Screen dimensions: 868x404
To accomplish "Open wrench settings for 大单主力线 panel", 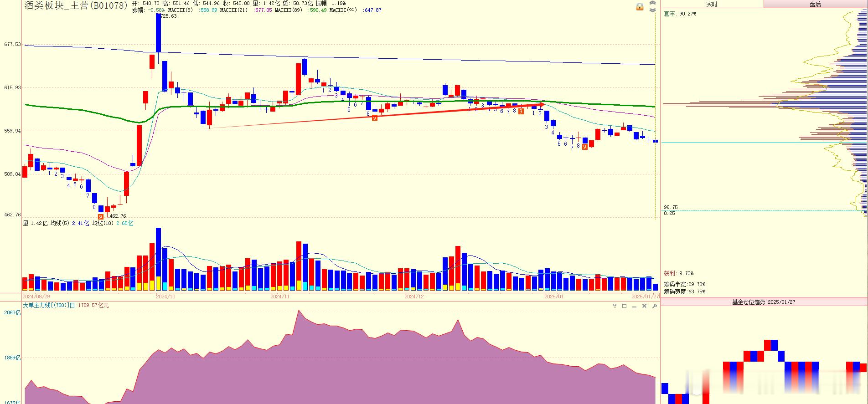I will click(x=655, y=306).
